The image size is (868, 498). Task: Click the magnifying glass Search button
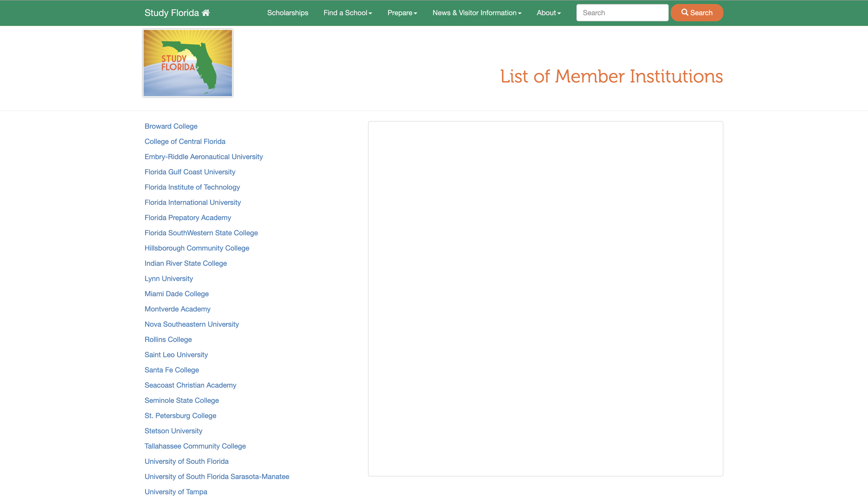click(x=696, y=13)
